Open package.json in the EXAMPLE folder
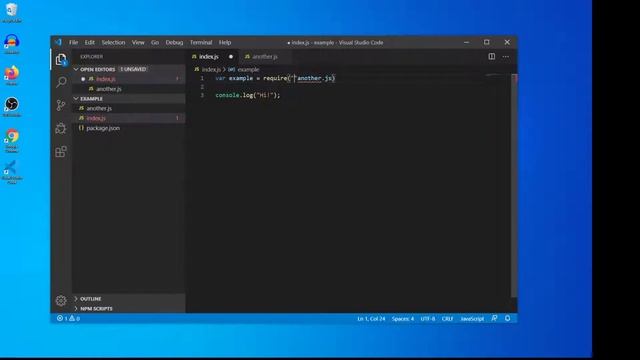 click(129, 128)
